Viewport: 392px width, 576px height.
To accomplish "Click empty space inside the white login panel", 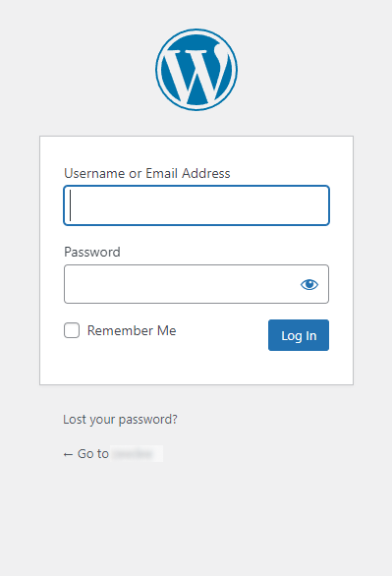I will click(196, 368).
